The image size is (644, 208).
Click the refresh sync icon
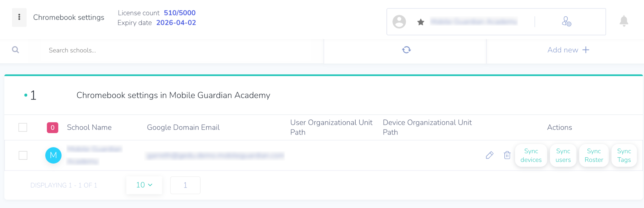tap(406, 50)
